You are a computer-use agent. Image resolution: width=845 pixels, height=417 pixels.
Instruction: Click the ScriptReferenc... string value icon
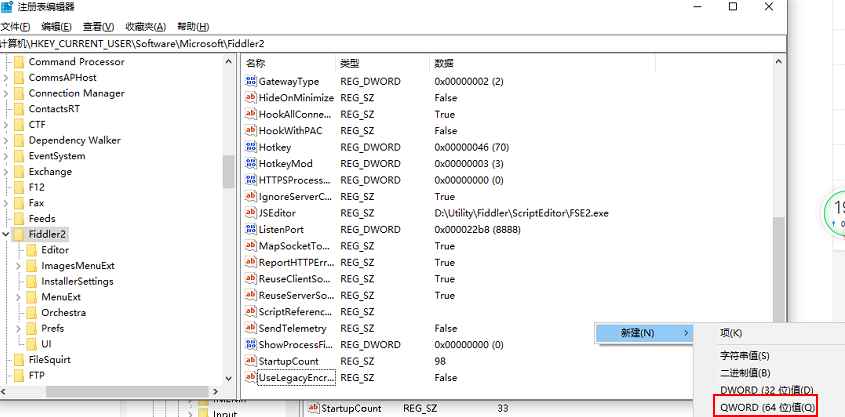(x=251, y=311)
